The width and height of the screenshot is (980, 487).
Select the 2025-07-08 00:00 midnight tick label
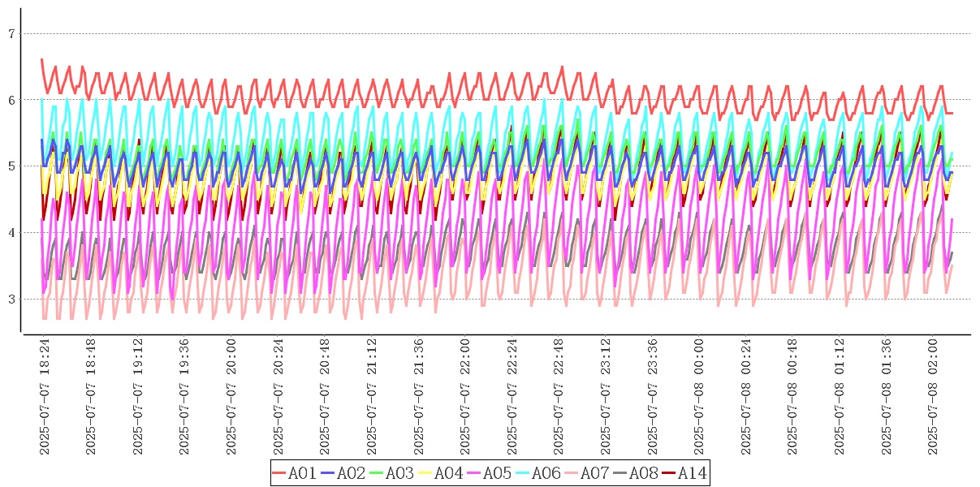[699, 397]
